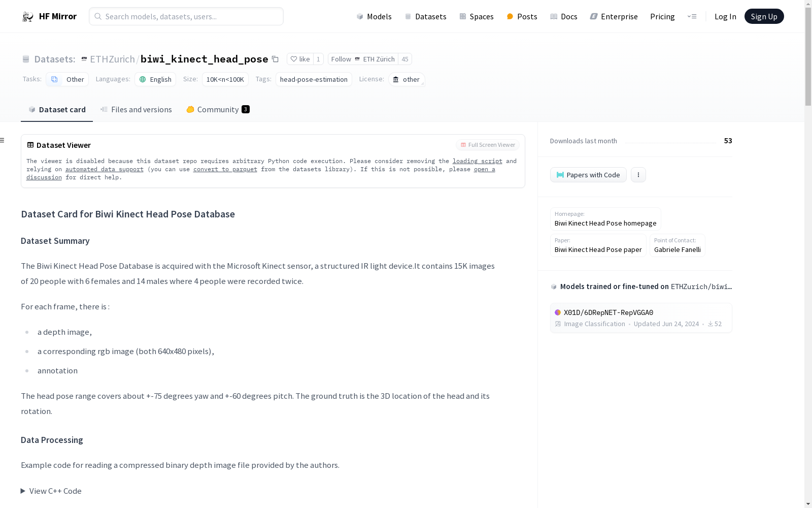Click the Other task tag
Viewport: 812px width, 508px height.
[67, 79]
